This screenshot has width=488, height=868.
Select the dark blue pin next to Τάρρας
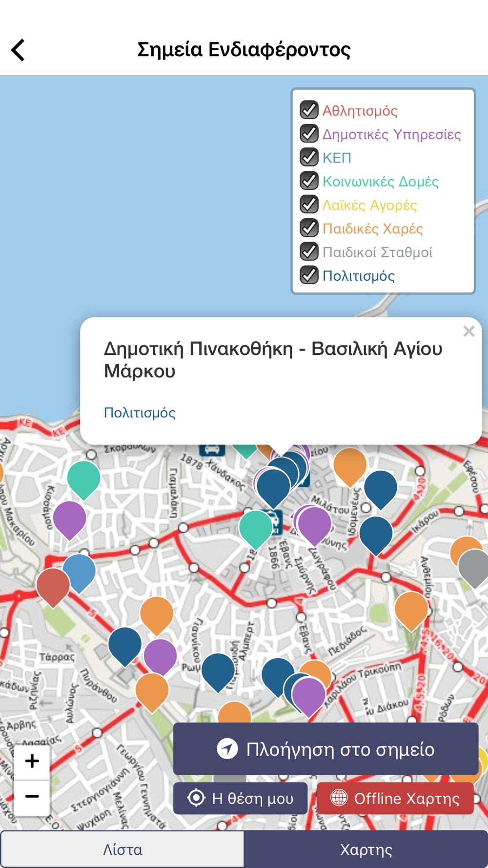pos(125,646)
